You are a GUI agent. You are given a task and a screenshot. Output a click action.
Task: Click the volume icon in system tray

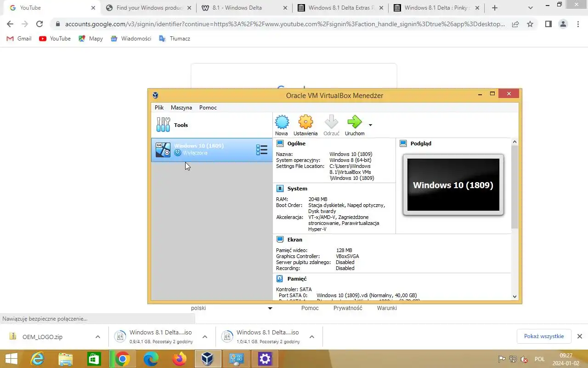pos(524,359)
